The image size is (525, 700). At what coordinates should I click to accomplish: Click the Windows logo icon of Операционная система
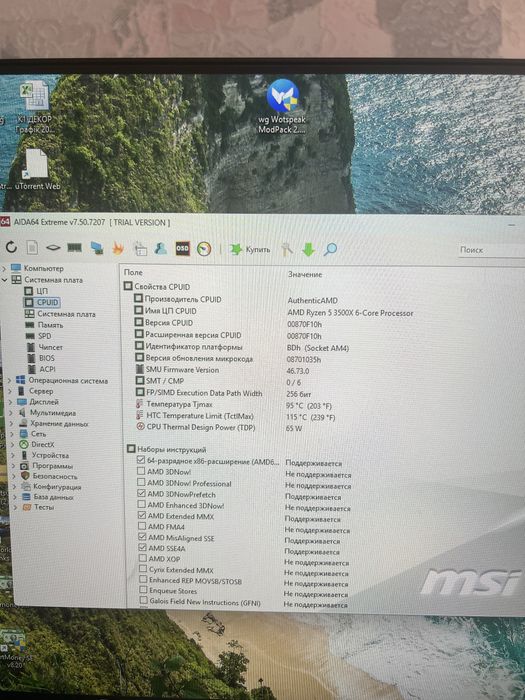coord(21,380)
